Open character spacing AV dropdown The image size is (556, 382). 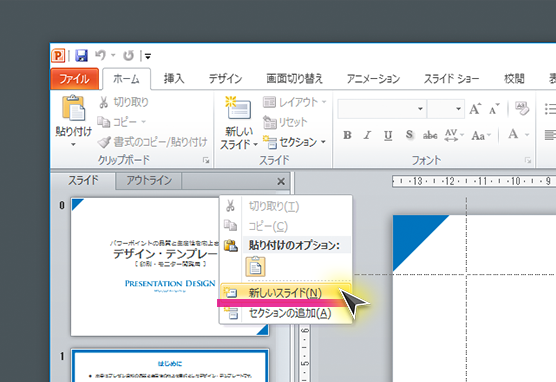click(454, 135)
